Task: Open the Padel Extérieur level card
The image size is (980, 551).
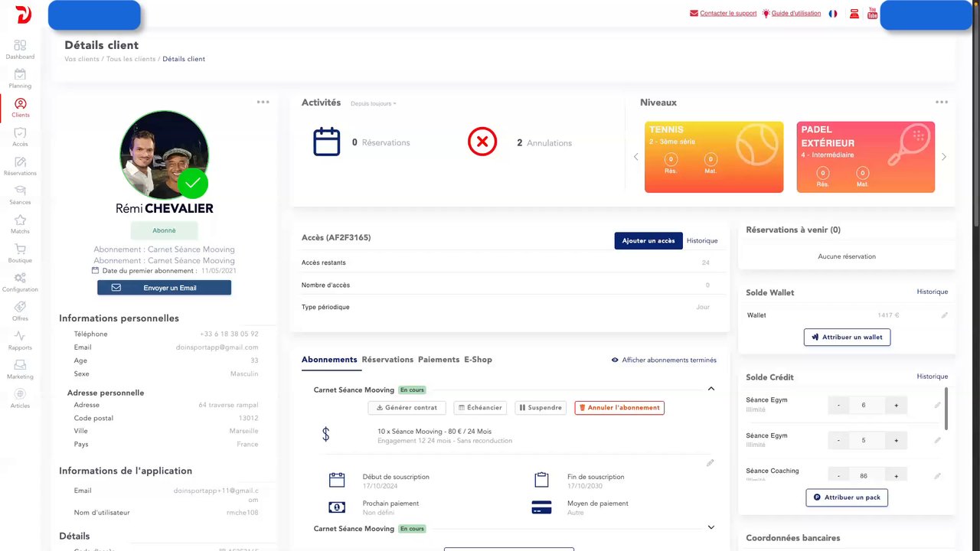Action: [x=865, y=157]
